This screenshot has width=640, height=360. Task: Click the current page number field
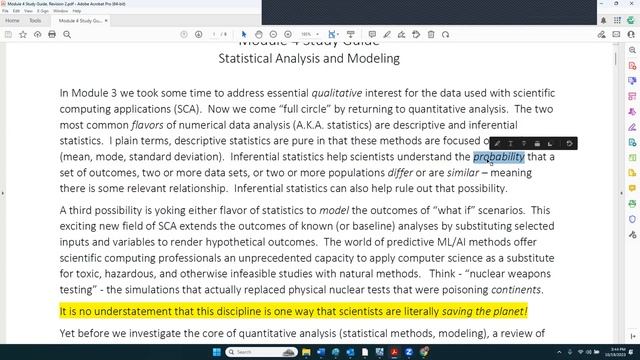click(214, 35)
